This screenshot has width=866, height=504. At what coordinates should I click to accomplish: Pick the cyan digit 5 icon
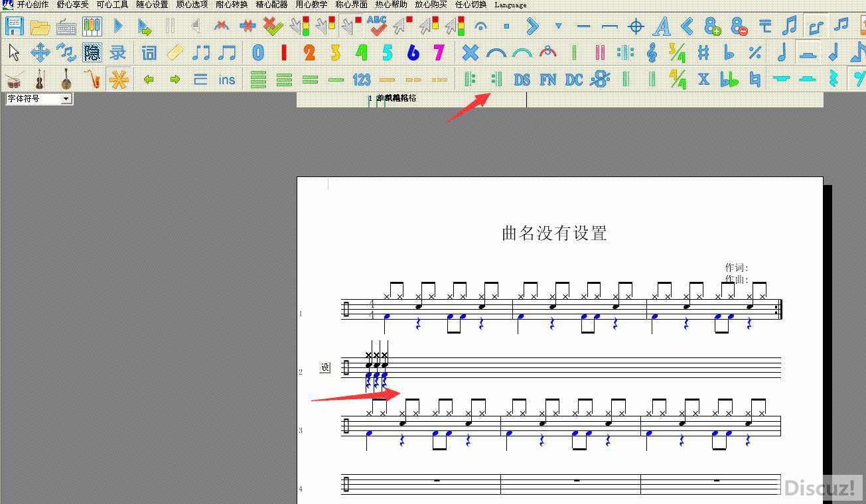pyautogui.click(x=388, y=52)
